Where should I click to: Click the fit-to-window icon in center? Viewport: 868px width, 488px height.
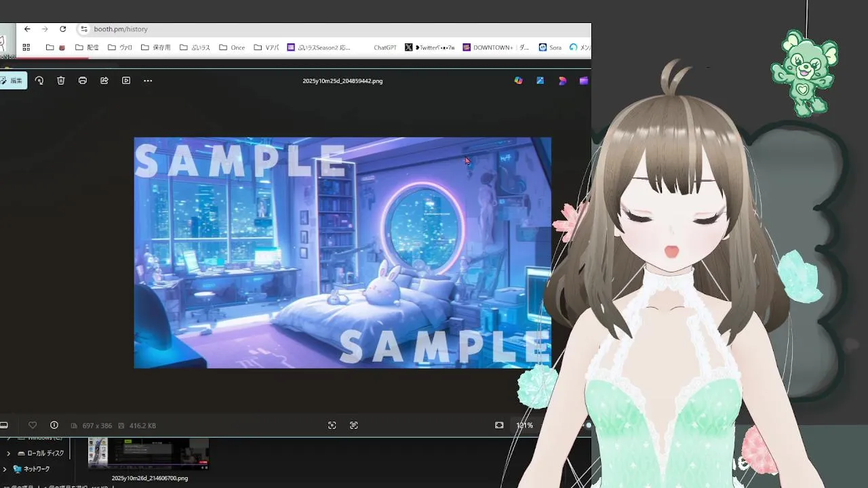(x=332, y=425)
